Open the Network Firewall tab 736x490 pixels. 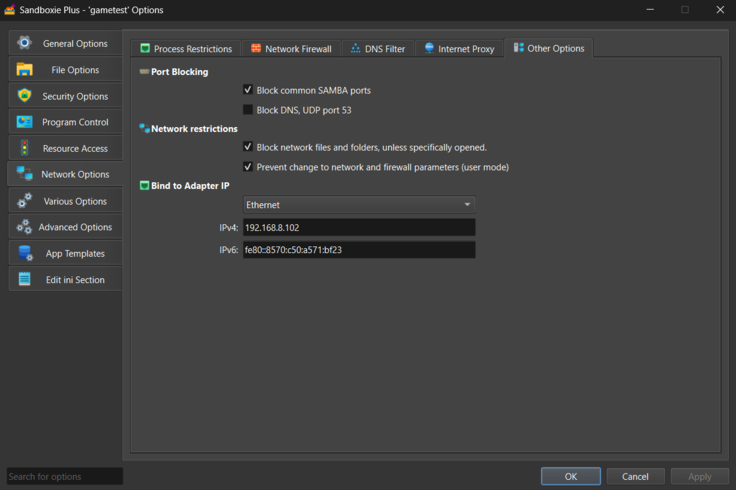point(290,49)
